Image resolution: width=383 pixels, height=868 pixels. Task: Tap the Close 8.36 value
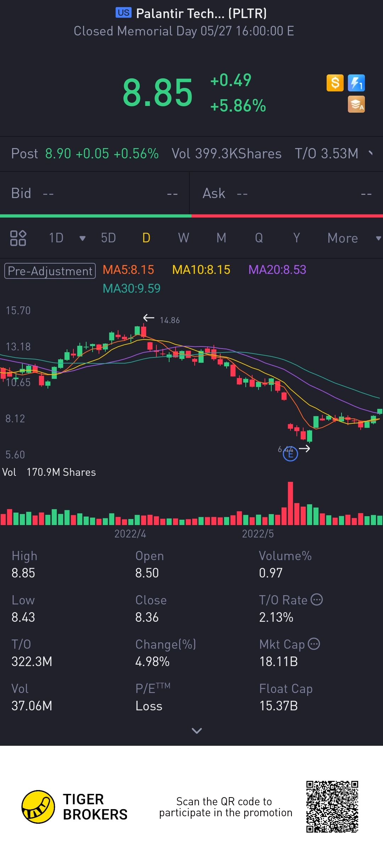pyautogui.click(x=147, y=617)
